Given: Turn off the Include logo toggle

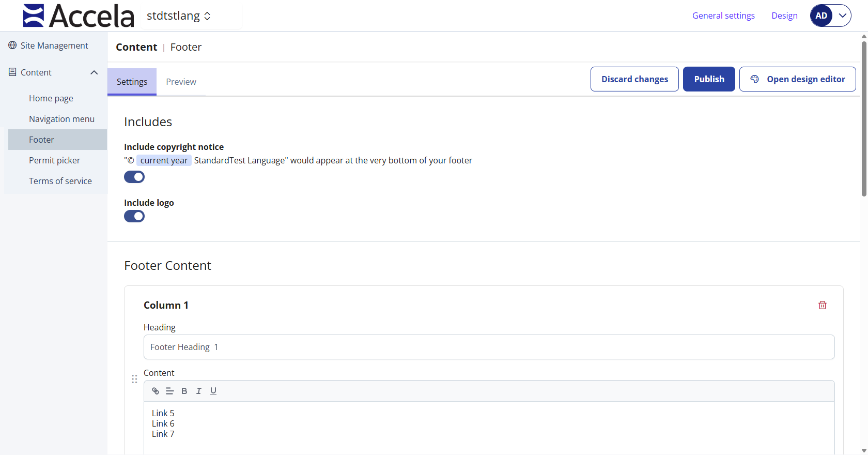Looking at the screenshot, I should (x=134, y=216).
